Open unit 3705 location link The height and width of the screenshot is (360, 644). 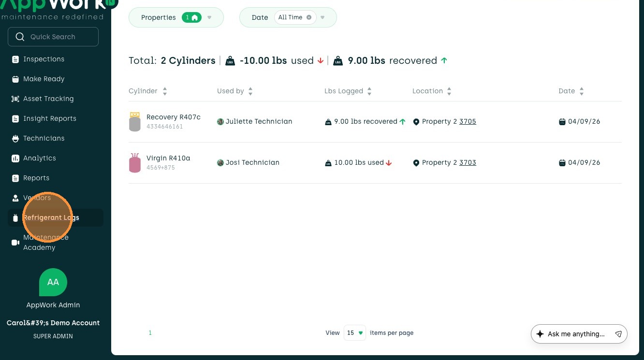coord(468,122)
